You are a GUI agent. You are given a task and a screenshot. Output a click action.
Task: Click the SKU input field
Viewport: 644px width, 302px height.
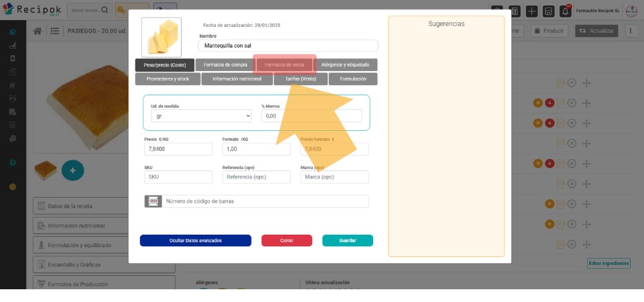pyautogui.click(x=178, y=177)
